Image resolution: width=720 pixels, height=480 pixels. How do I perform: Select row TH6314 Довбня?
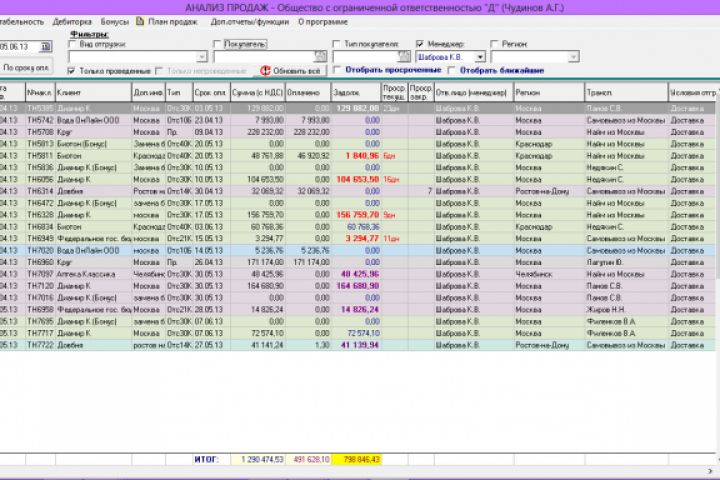357,191
